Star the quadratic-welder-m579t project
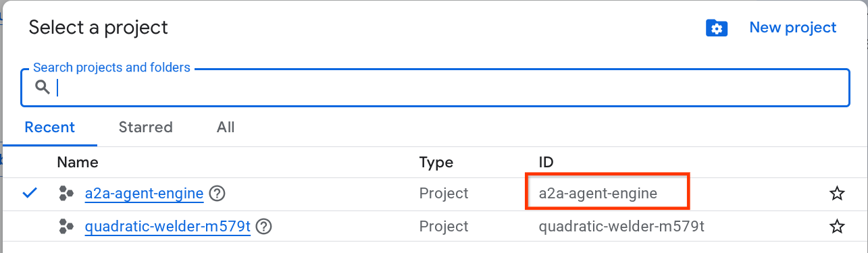Screen dimensions: 868x253 [837, 227]
